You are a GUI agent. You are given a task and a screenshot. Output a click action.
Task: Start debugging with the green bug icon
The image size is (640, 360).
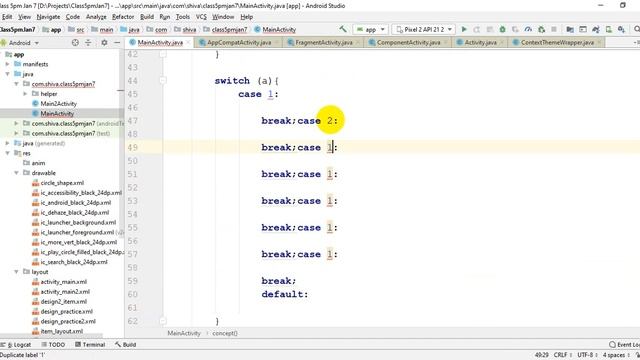tap(502, 29)
